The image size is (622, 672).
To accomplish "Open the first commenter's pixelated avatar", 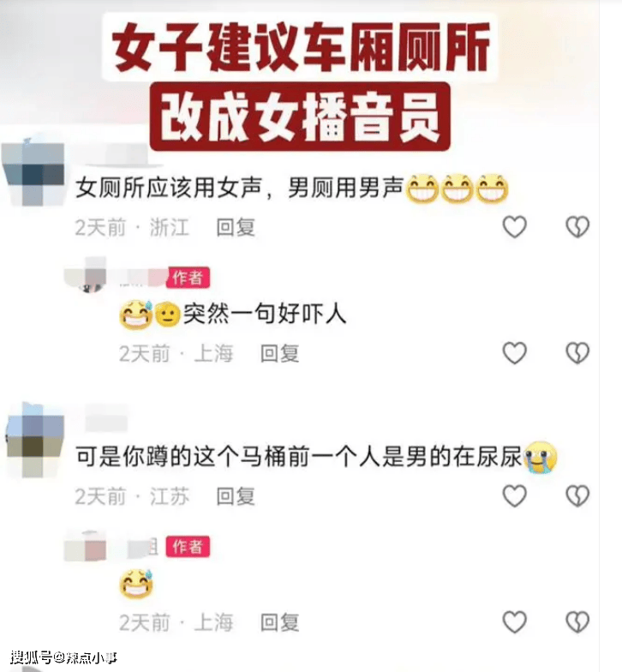I will (33, 173).
